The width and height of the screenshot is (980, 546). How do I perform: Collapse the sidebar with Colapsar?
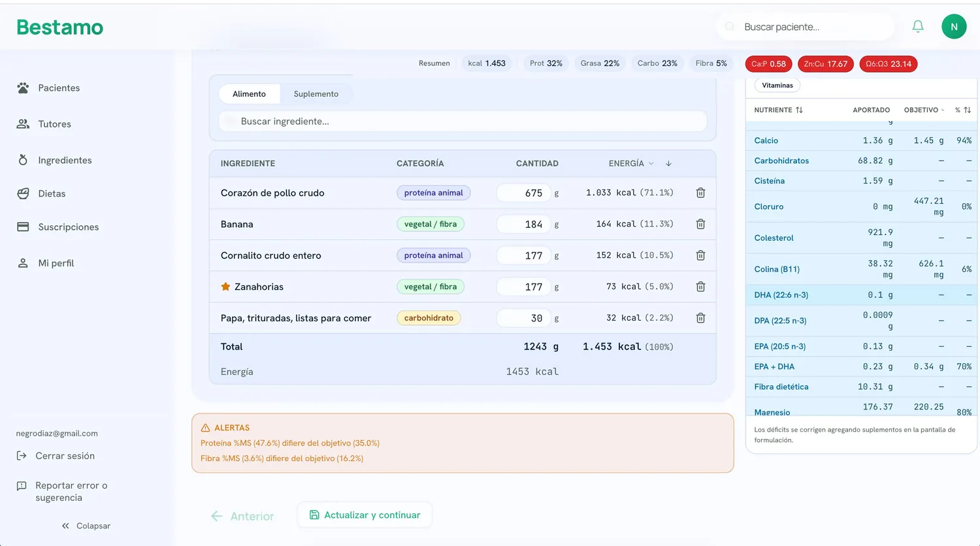tap(86, 526)
